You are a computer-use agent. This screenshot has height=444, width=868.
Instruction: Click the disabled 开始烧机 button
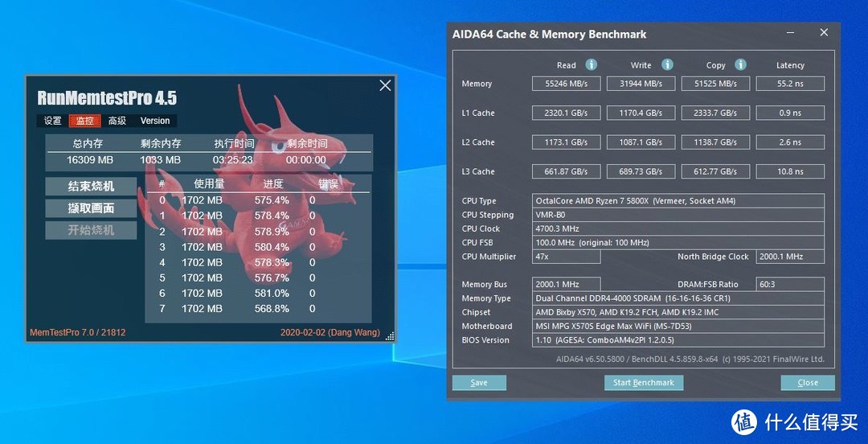91,230
